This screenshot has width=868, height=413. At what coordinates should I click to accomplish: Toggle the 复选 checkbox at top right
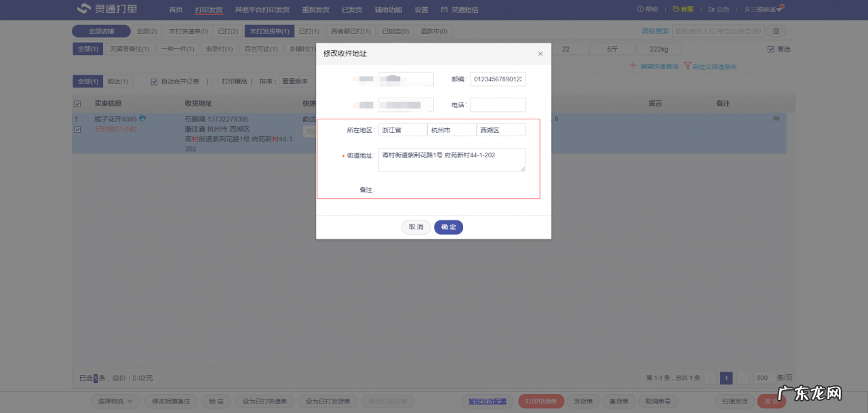tap(771, 48)
